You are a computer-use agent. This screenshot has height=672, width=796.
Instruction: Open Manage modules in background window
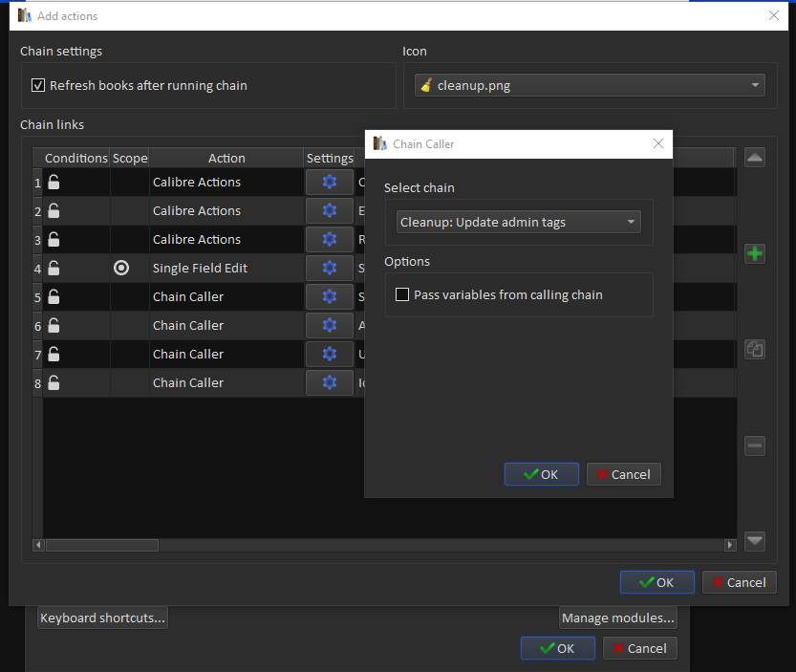point(618,618)
